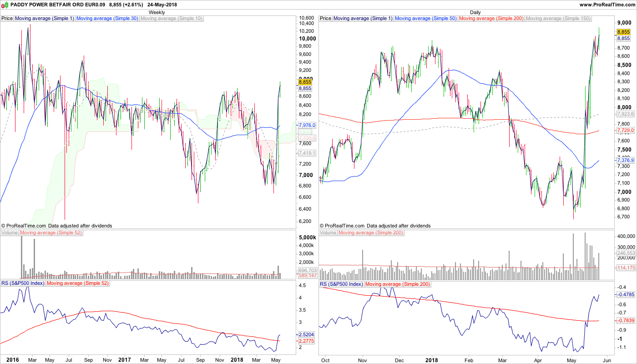Image resolution: width=637 pixels, height=364 pixels.
Task: Select the Daily chart title
Action: click(x=475, y=12)
